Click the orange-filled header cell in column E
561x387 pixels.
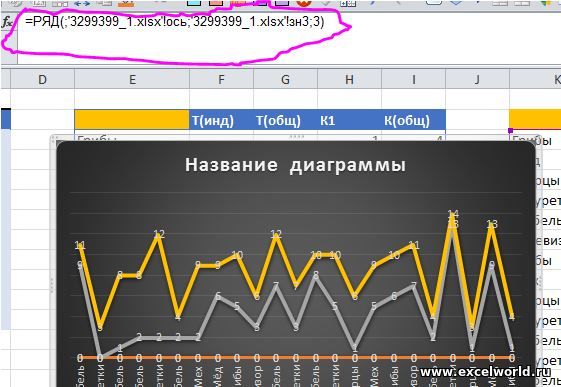[132, 120]
